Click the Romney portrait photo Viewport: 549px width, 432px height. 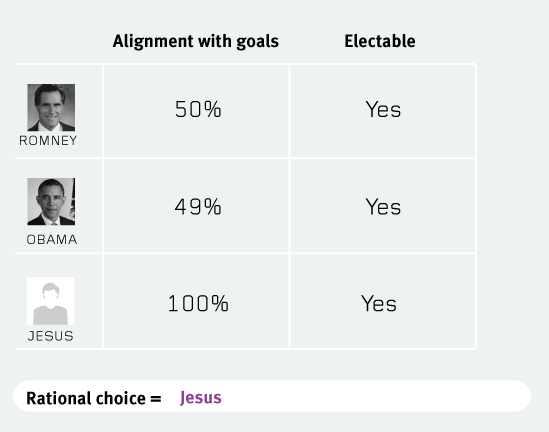tap(51, 107)
